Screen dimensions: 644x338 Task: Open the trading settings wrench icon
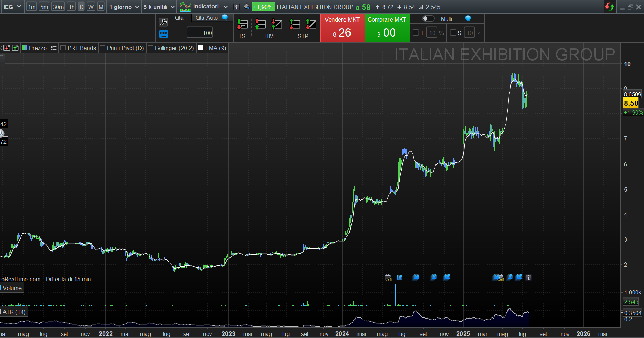point(163,22)
